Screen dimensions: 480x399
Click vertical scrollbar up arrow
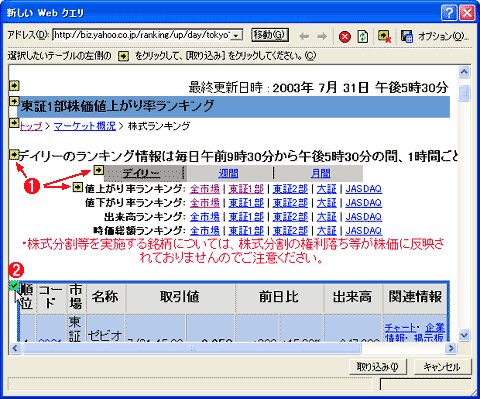pyautogui.click(x=464, y=72)
